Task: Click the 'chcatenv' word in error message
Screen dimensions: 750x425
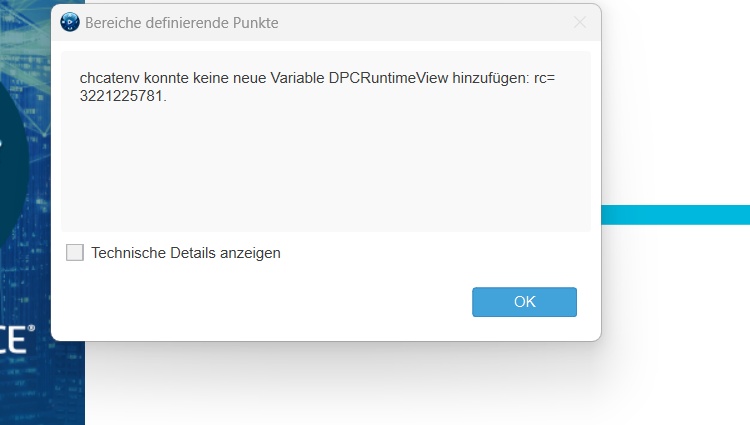Action: (111, 78)
